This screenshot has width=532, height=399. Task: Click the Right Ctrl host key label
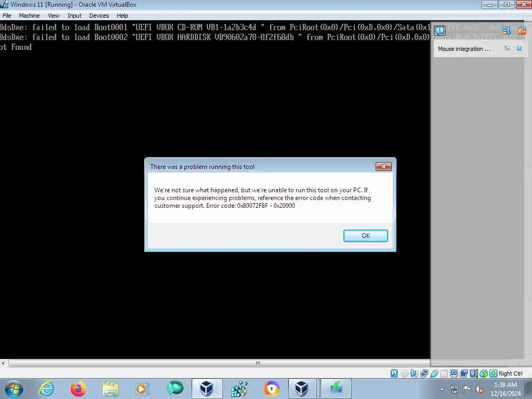(x=510, y=374)
